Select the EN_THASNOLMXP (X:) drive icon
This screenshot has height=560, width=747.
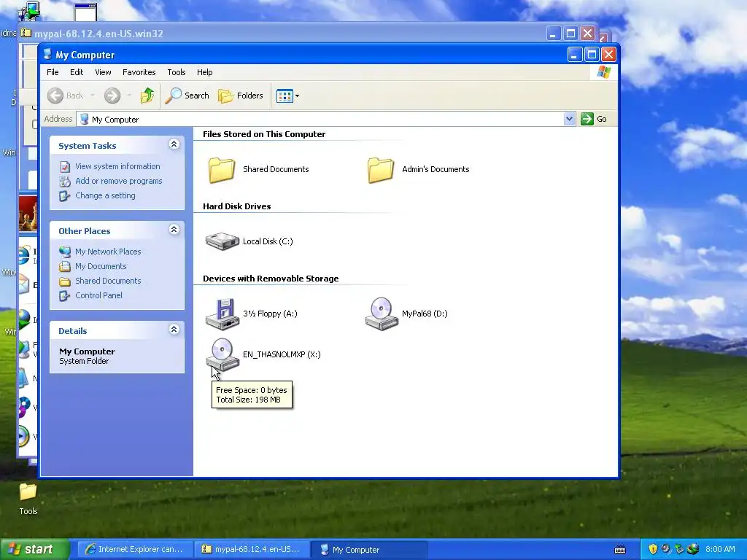click(x=222, y=354)
